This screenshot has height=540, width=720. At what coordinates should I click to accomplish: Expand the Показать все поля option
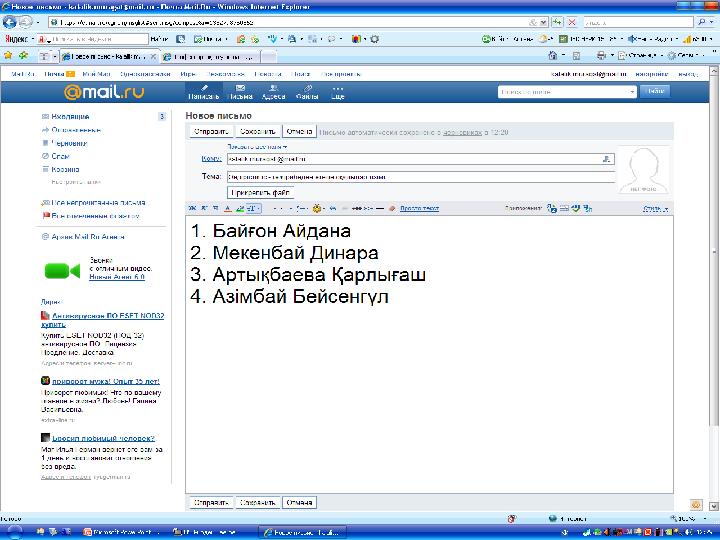tap(257, 147)
